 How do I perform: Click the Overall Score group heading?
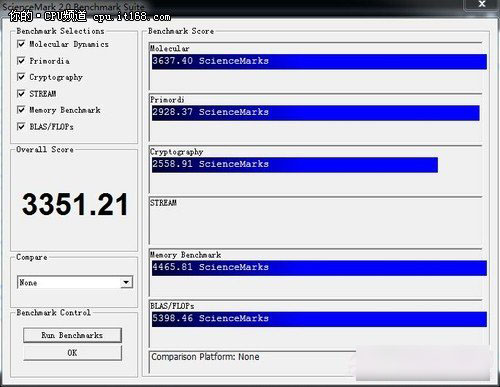pyautogui.click(x=45, y=149)
